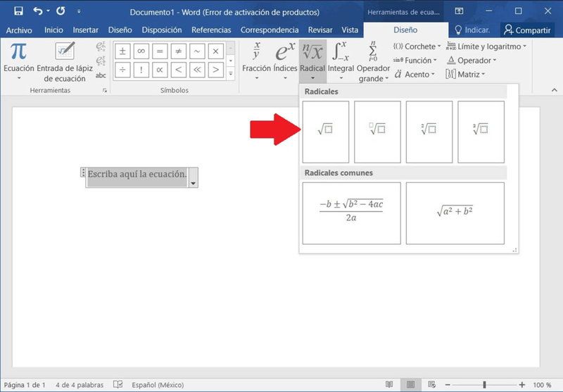Choose the cube root radical template

click(481, 132)
